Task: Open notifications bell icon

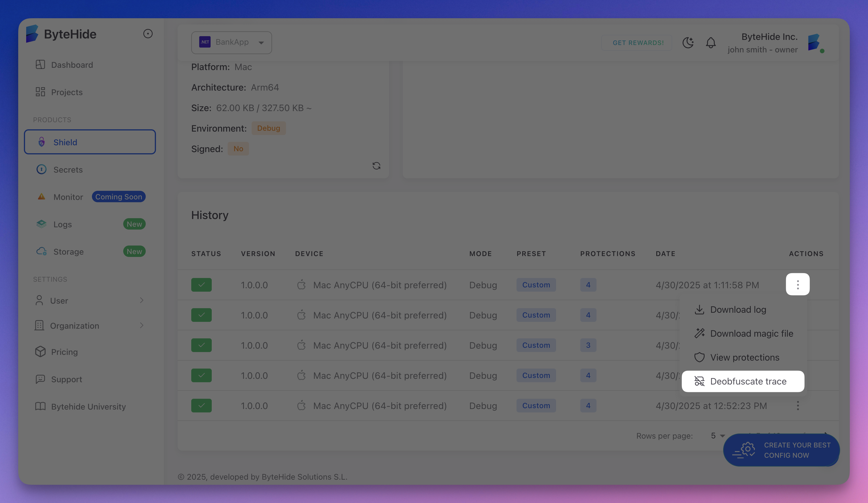Action: [711, 43]
